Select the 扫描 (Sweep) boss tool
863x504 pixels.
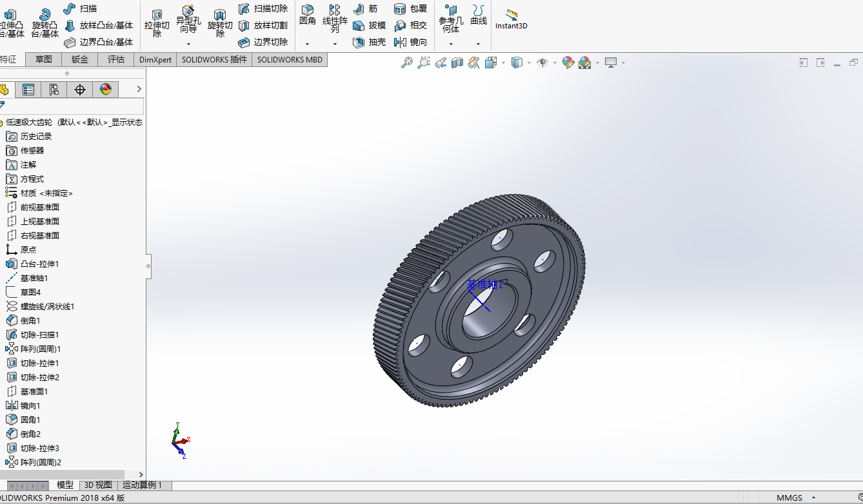tap(81, 9)
